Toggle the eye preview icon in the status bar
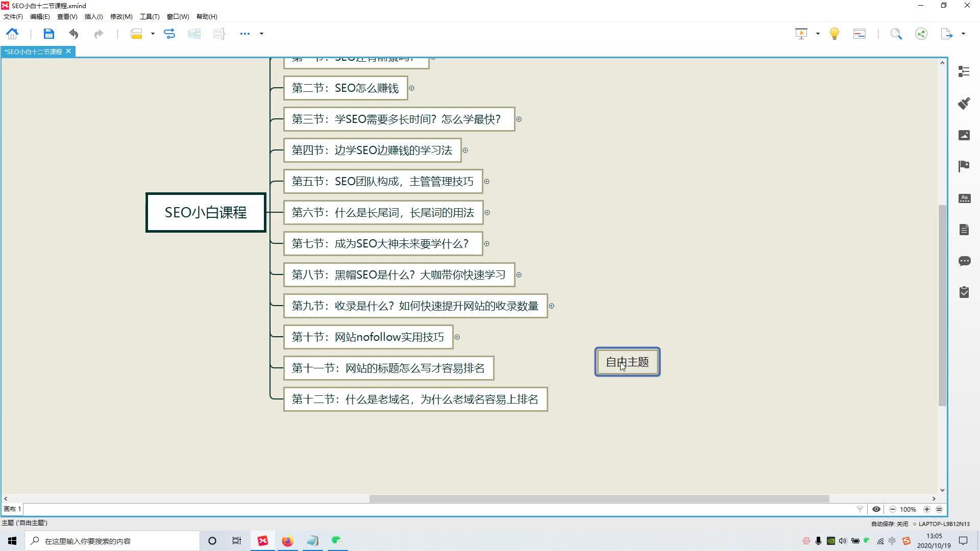Image resolution: width=980 pixels, height=551 pixels. click(876, 509)
